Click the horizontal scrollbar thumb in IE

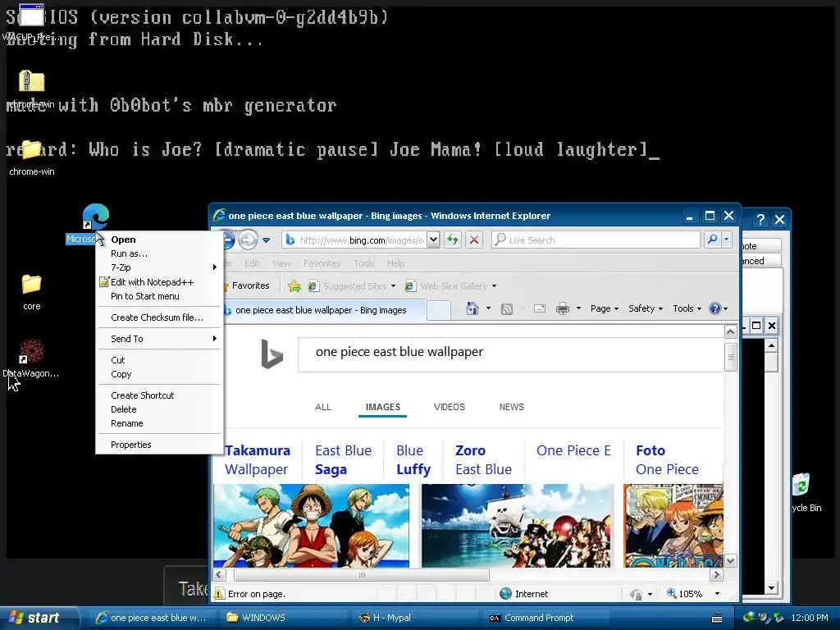point(362,575)
